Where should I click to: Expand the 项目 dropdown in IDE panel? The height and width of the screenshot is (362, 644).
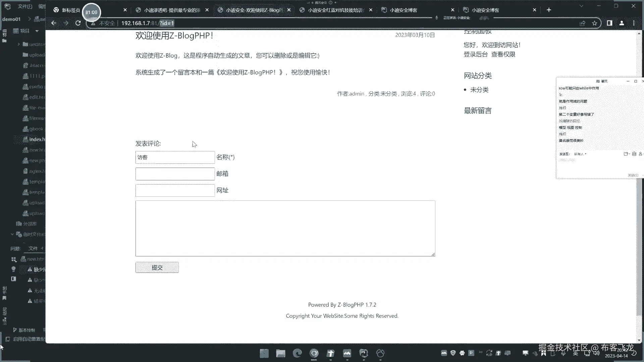[x=37, y=31]
